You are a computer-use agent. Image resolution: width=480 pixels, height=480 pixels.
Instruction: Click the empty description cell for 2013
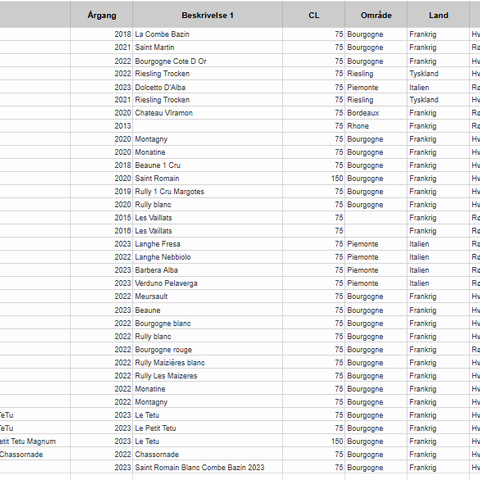[207, 126]
